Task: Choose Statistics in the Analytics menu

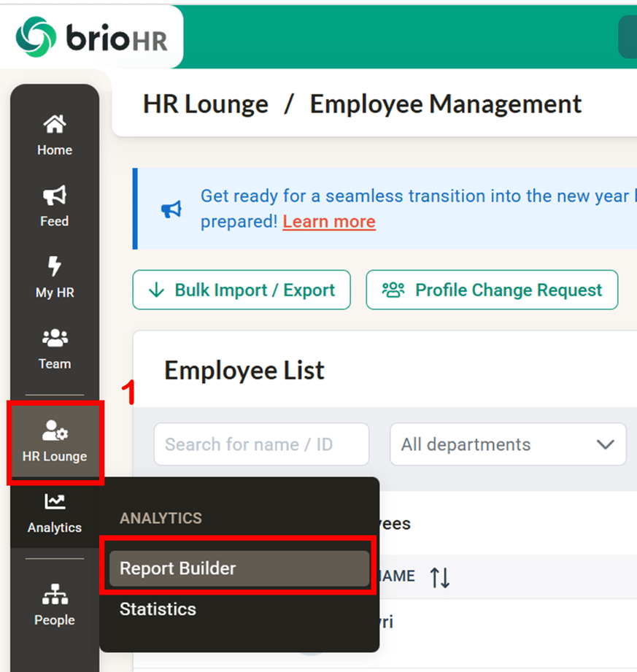Action: pyautogui.click(x=158, y=609)
